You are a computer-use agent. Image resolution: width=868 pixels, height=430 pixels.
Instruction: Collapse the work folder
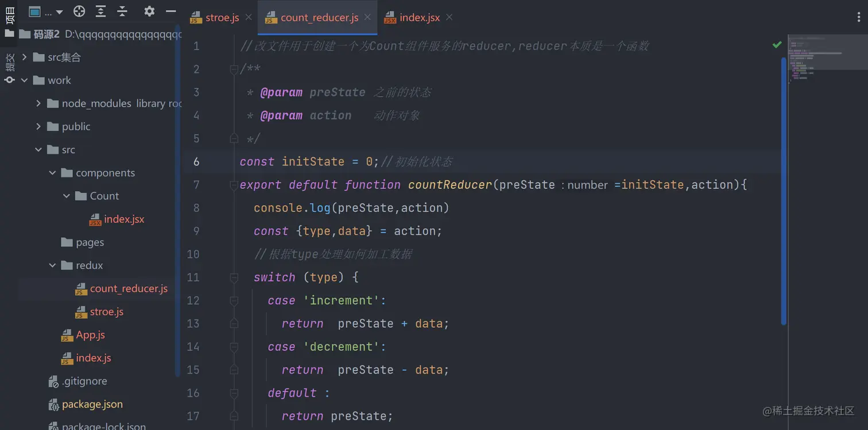pos(24,80)
